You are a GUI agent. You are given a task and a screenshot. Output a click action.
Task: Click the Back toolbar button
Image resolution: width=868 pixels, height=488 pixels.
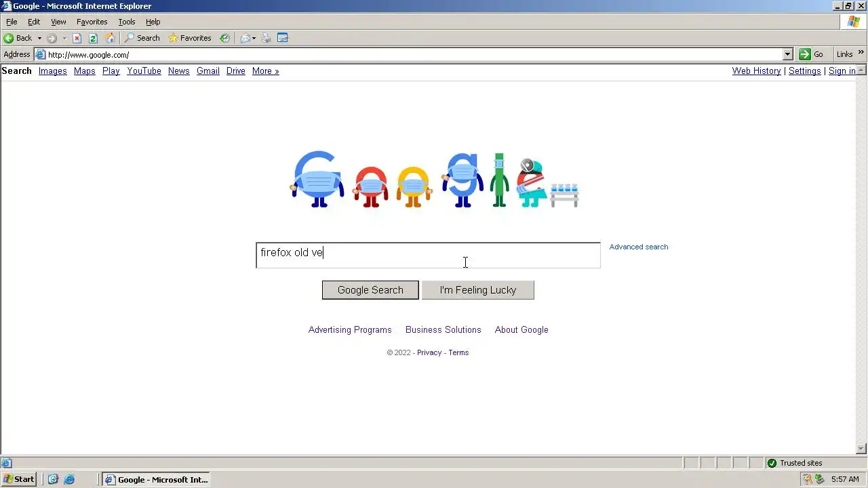[18, 38]
